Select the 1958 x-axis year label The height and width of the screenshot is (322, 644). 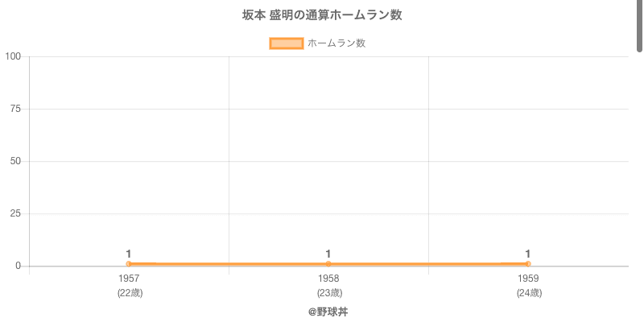(328, 279)
